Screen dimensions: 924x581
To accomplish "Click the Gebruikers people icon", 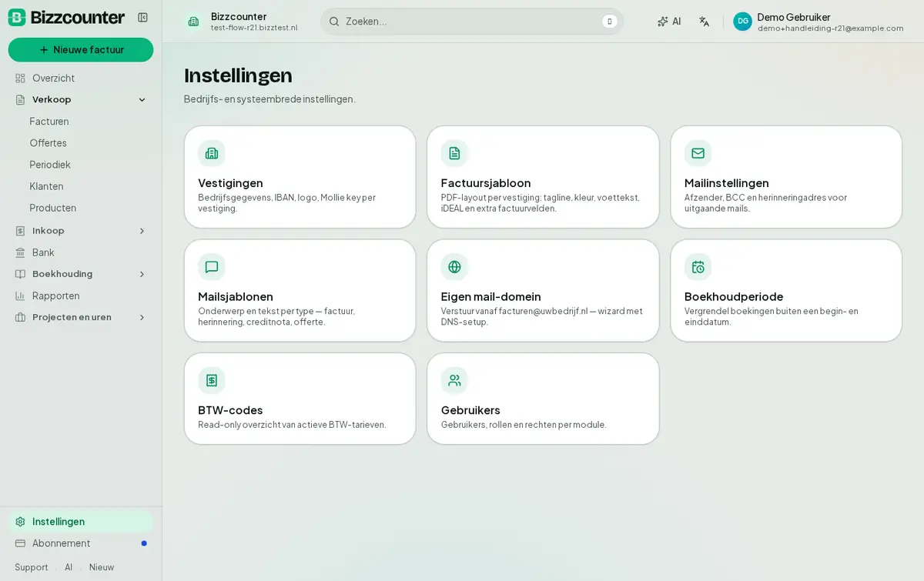I will [x=454, y=380].
